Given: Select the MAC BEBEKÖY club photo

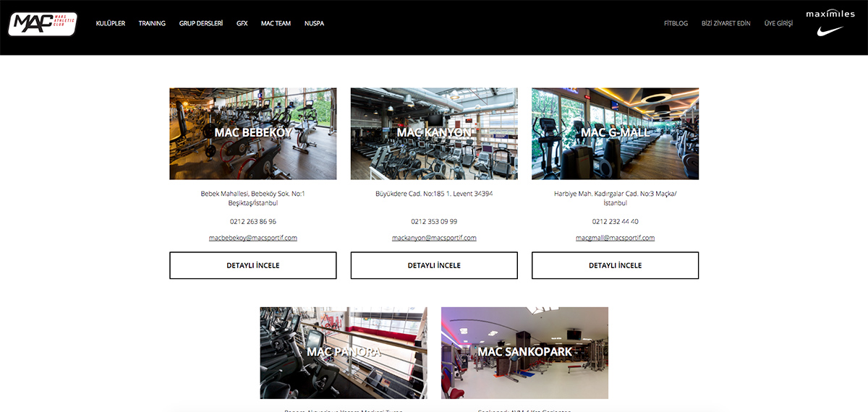Looking at the screenshot, I should 253,134.
